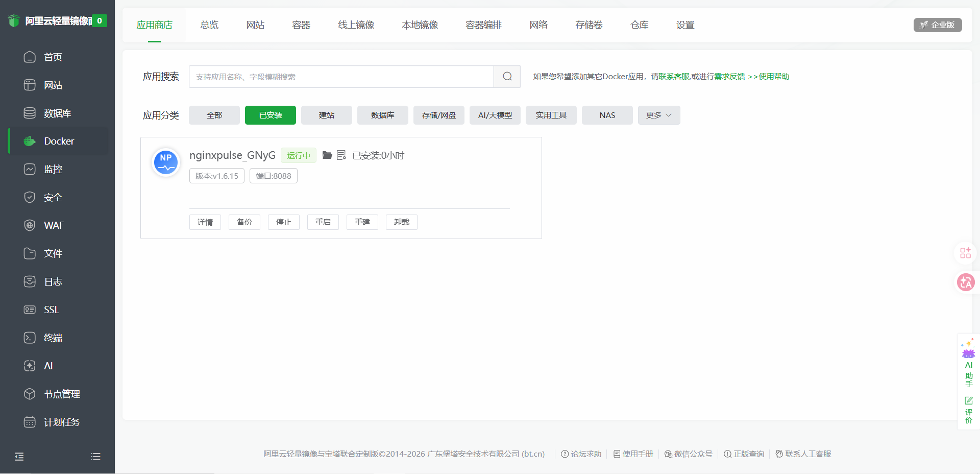Open the 仓库 tab
Image resolution: width=980 pixels, height=474 pixels.
(x=640, y=25)
